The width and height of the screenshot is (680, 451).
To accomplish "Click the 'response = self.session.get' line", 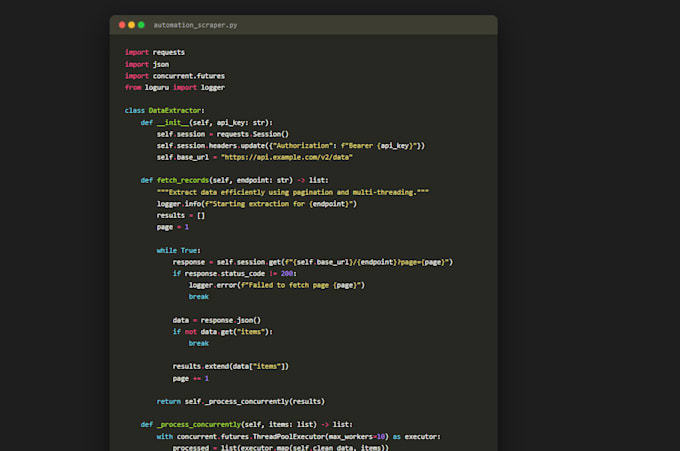I will (x=313, y=262).
